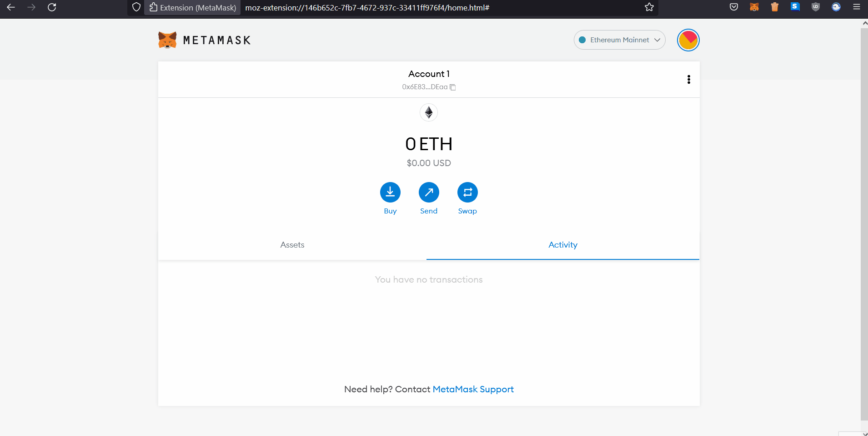Image resolution: width=868 pixels, height=436 pixels.
Task: Bookmark this page with the star icon
Action: (649, 7)
